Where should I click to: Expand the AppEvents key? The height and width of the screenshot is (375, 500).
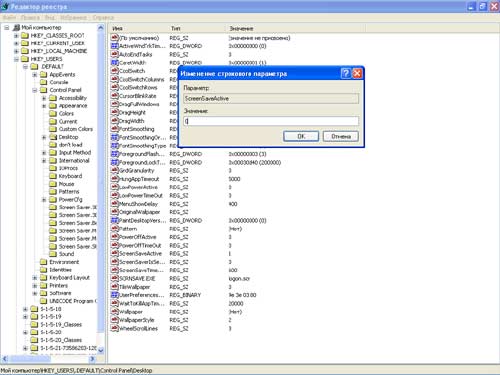[x=35, y=74]
